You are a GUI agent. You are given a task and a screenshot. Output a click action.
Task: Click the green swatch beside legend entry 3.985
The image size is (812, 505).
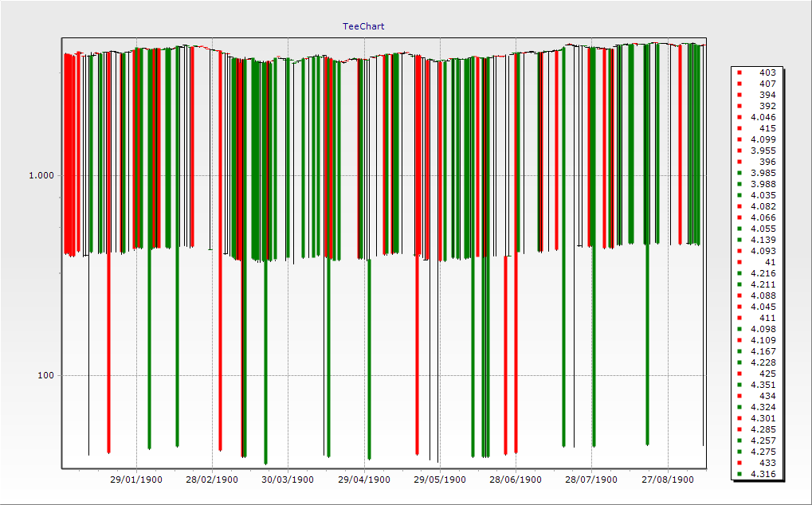coord(739,174)
